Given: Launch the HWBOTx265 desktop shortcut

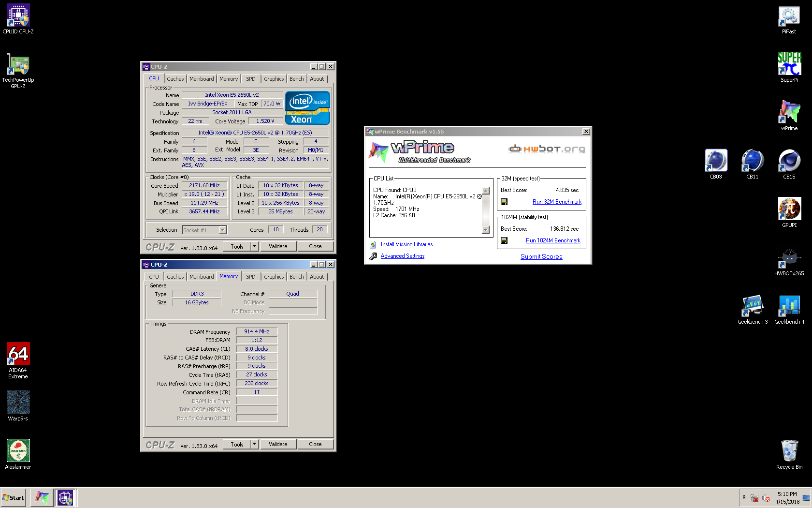Looking at the screenshot, I should coord(789,261).
